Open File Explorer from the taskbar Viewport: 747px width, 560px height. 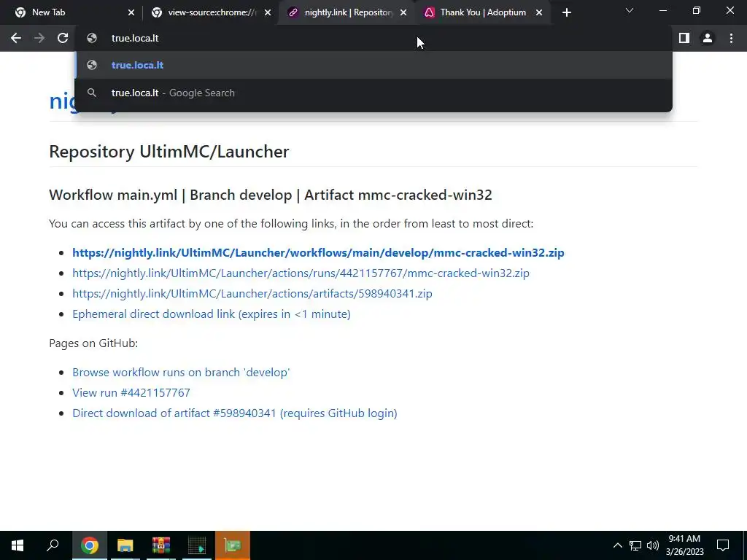tap(125, 545)
